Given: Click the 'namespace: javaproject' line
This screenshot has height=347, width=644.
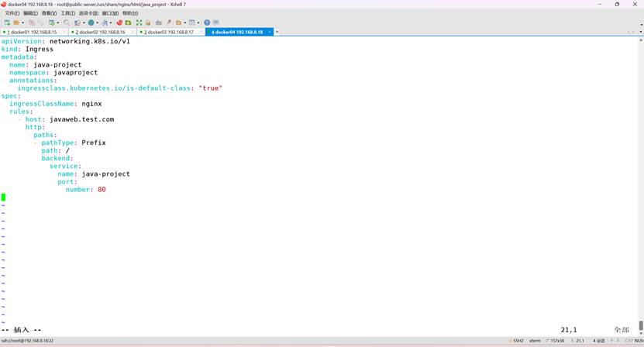Looking at the screenshot, I should (x=53, y=72).
